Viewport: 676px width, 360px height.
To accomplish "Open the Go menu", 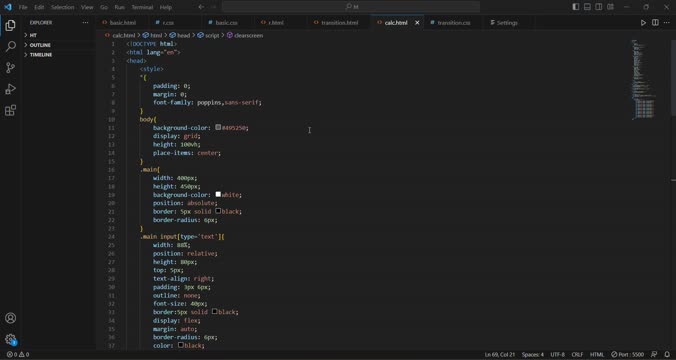I will [104, 7].
